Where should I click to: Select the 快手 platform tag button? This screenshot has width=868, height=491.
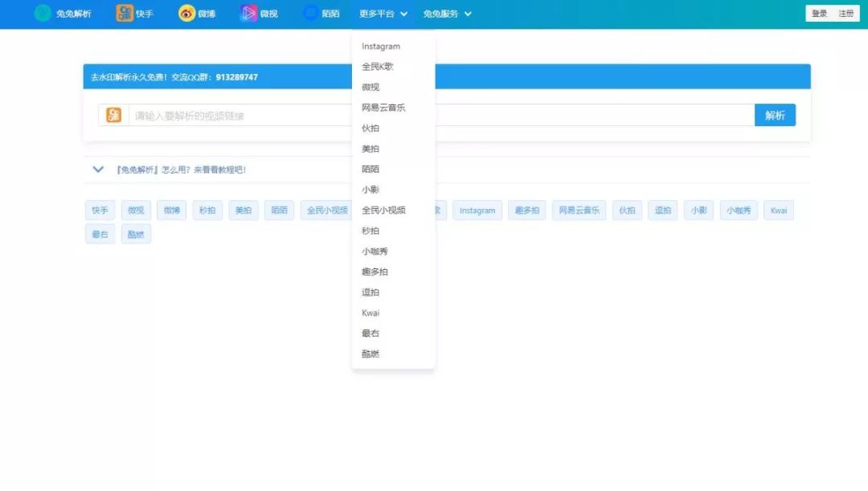click(x=100, y=211)
